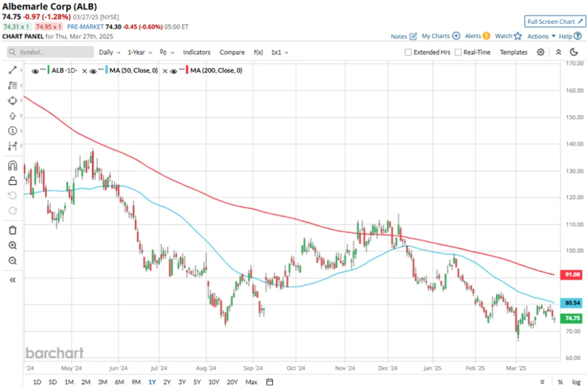Enable the Extended Hrs checkbox
The height and width of the screenshot is (386, 588).
[x=409, y=52]
